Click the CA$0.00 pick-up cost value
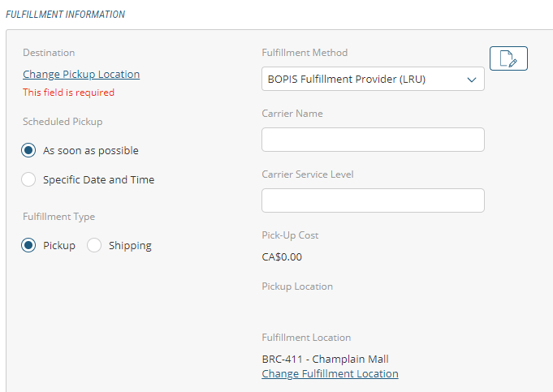 [282, 257]
